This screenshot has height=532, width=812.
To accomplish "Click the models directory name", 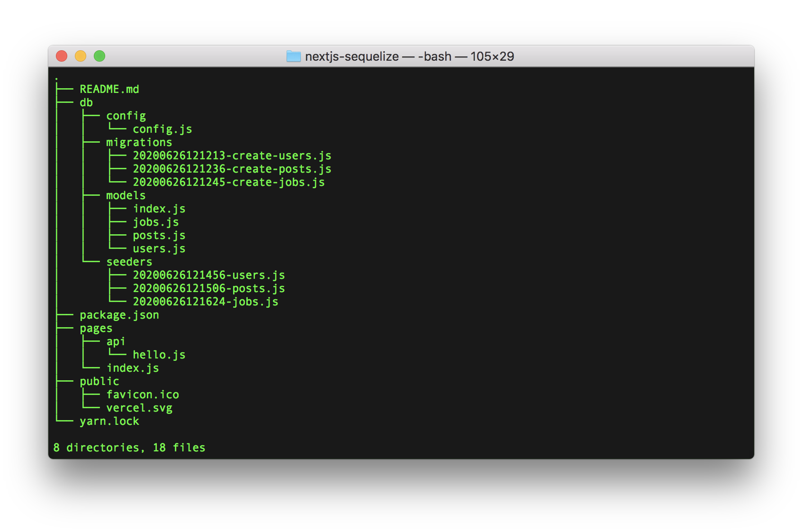I will [x=126, y=195].
